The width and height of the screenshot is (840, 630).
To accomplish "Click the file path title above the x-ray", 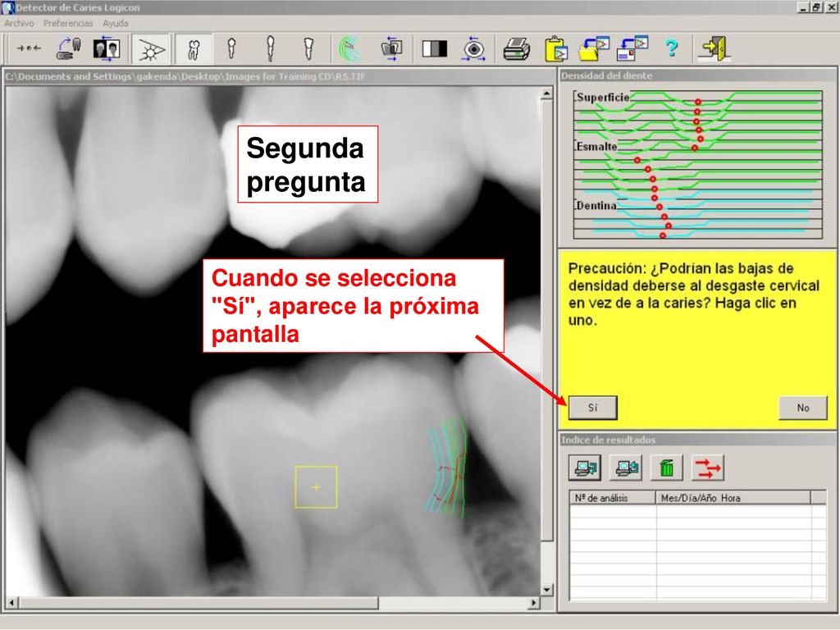I will click(x=185, y=76).
